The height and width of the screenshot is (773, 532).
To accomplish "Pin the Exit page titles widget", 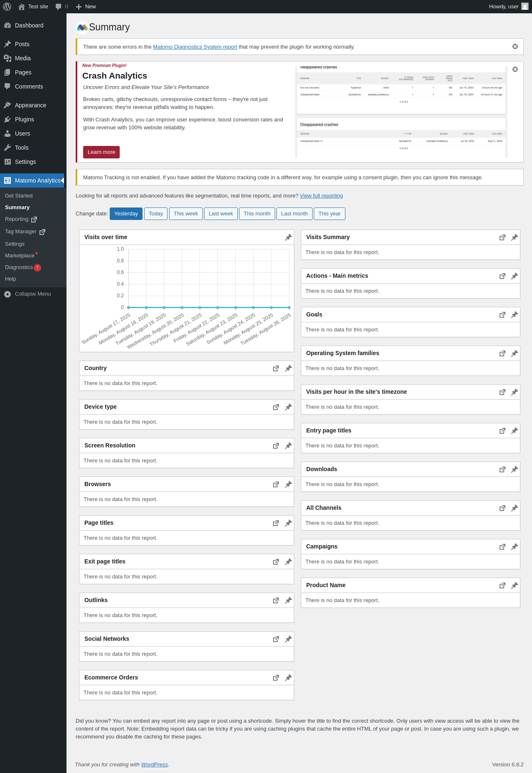I will 288,562.
